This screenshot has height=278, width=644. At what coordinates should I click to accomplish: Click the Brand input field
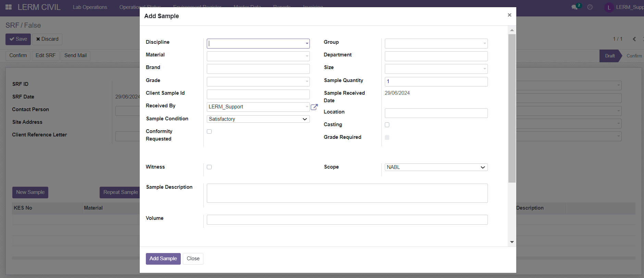pos(258,69)
